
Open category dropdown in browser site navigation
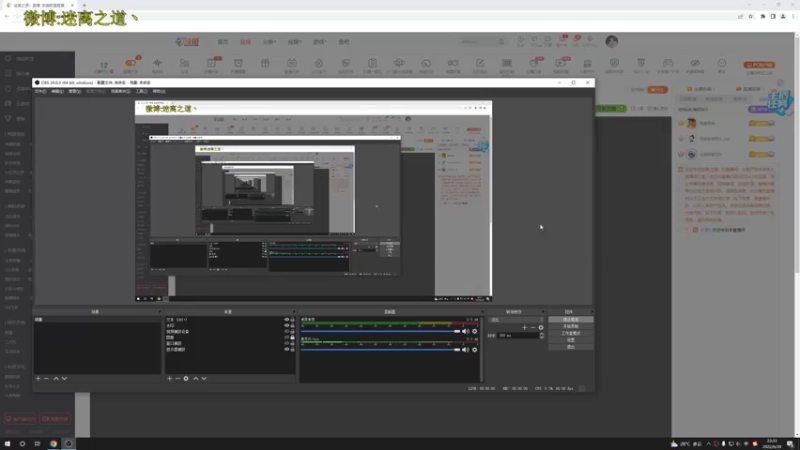point(269,42)
